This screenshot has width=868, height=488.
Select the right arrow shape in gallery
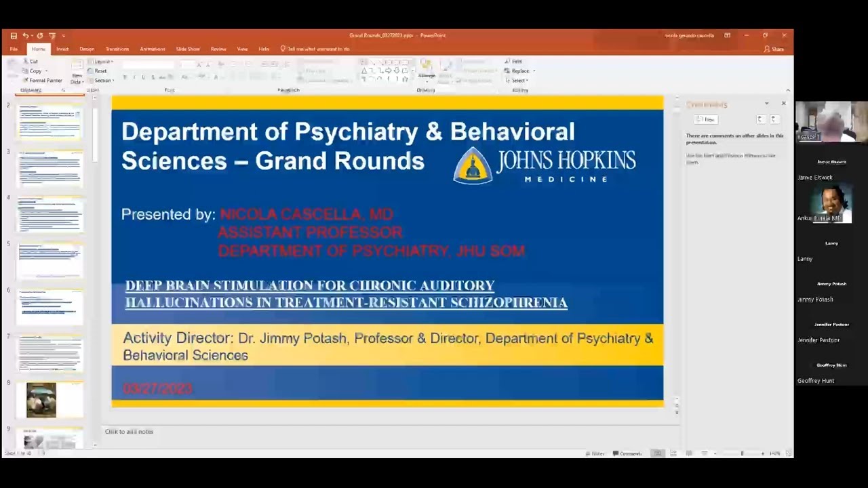coord(388,70)
